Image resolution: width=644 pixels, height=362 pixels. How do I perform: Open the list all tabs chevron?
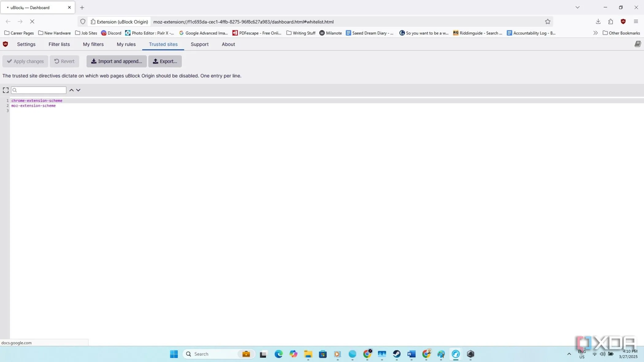[577, 7]
